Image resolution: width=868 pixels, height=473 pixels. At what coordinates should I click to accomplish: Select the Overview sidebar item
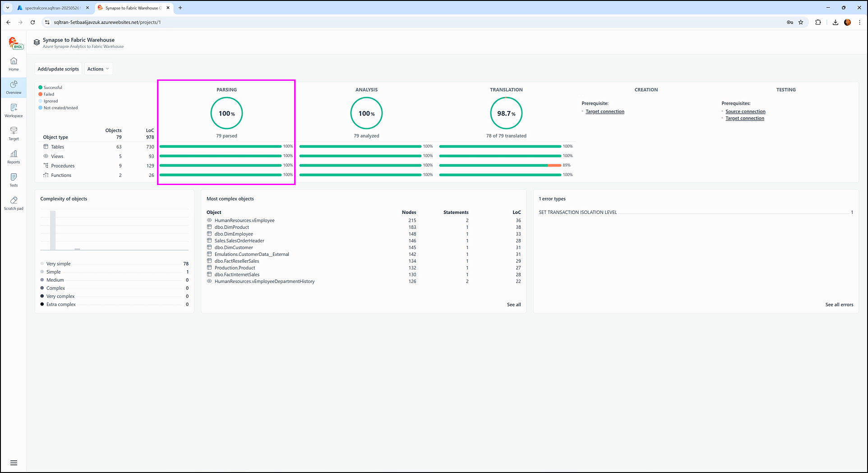(x=14, y=87)
